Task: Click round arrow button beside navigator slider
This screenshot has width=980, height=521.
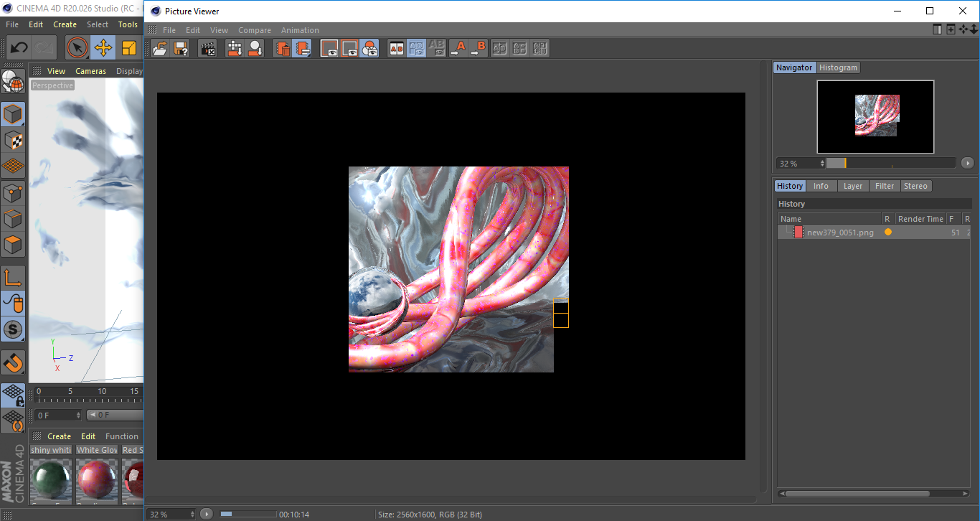Action: 967,163
